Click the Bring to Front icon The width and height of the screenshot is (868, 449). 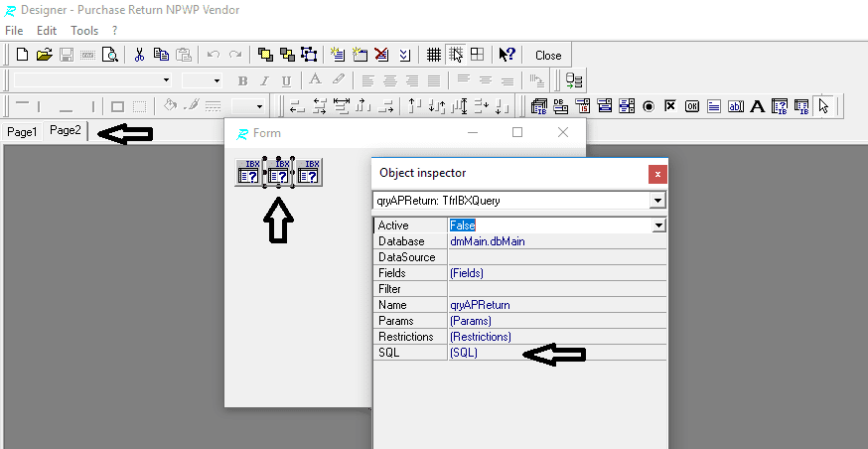point(265,55)
